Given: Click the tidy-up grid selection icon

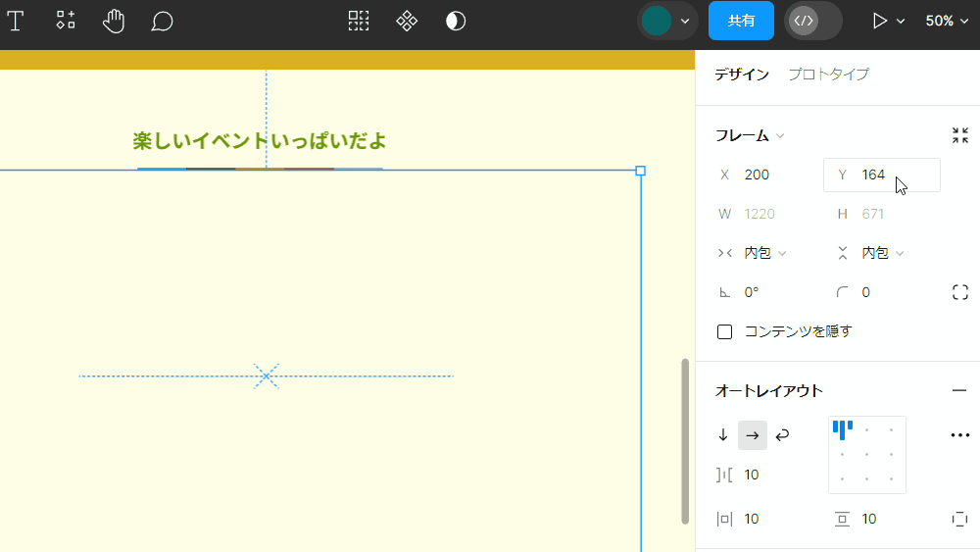Looking at the screenshot, I should tap(359, 21).
